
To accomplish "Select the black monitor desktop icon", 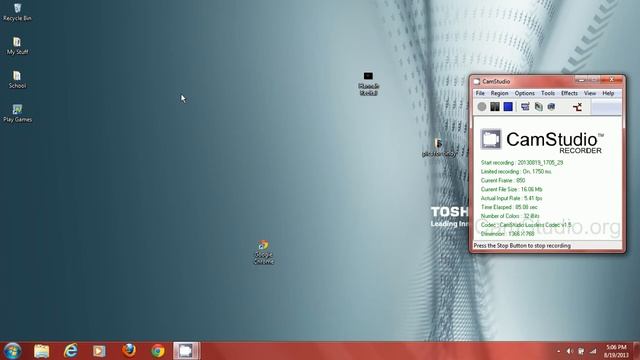I will point(368,84).
